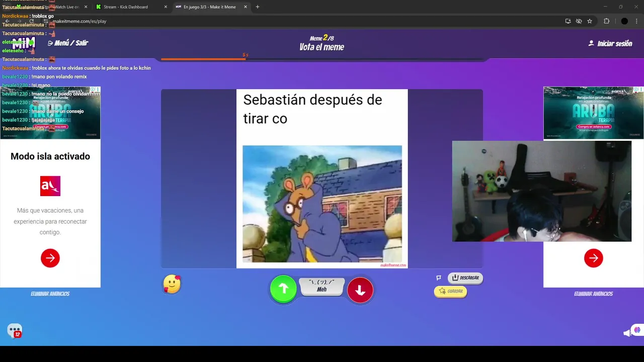
Task: Close the Make it Meme tab
Action: click(245, 7)
